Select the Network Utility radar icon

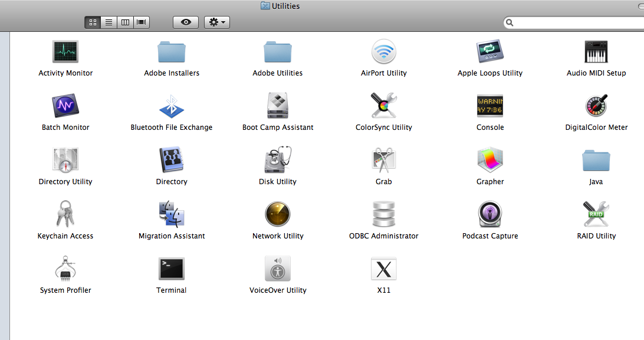pyautogui.click(x=278, y=215)
